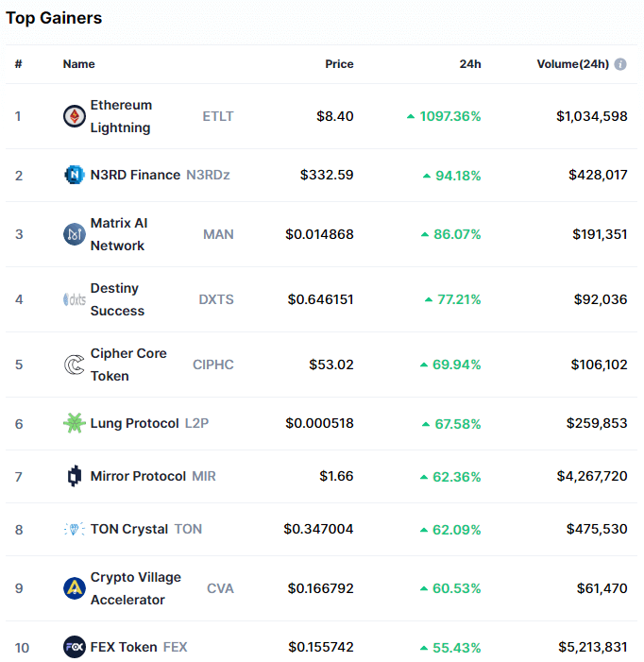Click the Top Gainers heading
Screen dimensions: 644x662
tap(54, 18)
